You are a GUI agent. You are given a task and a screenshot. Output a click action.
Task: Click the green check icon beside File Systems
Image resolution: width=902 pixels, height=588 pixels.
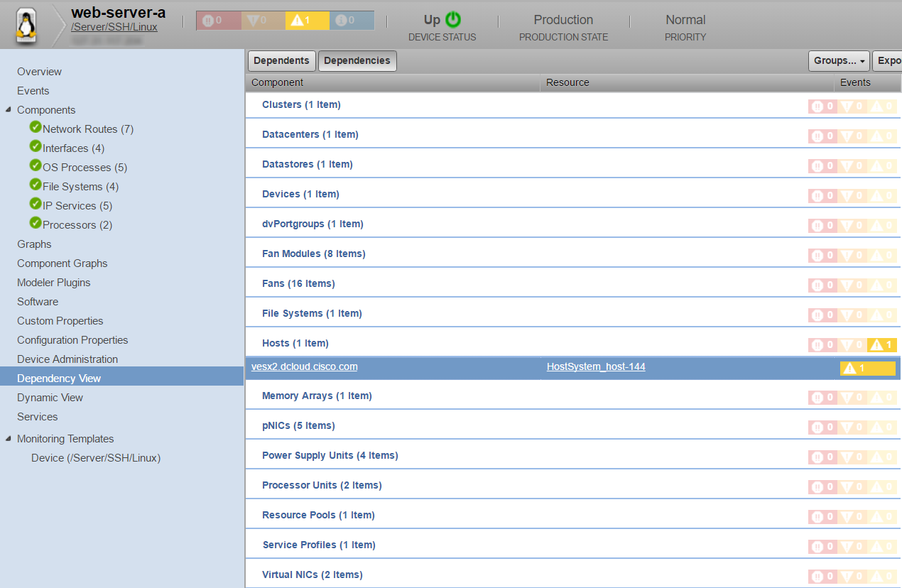36,185
